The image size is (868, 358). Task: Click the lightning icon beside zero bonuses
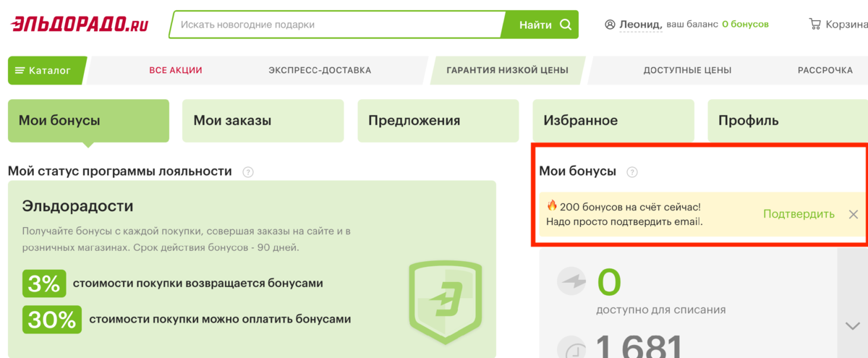click(x=571, y=281)
